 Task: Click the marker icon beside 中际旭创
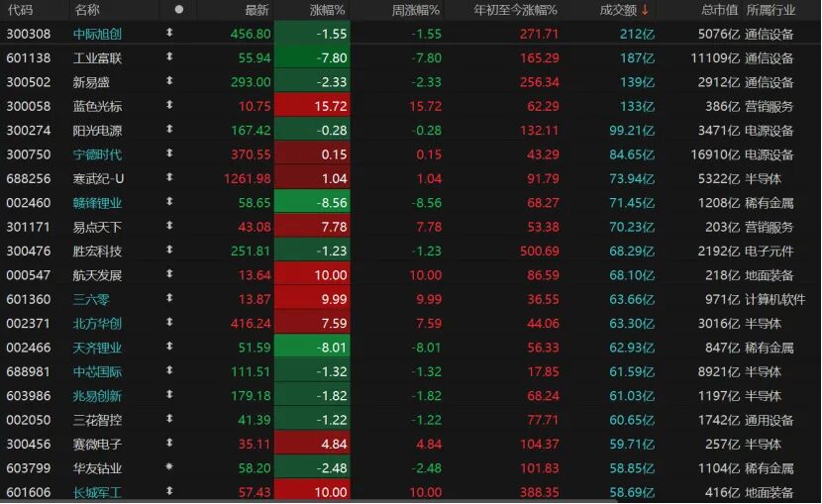(x=168, y=35)
